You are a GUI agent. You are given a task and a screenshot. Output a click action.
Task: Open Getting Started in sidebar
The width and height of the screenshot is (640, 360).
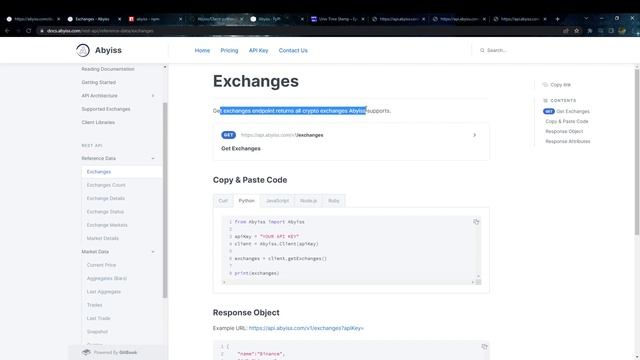pyautogui.click(x=98, y=82)
